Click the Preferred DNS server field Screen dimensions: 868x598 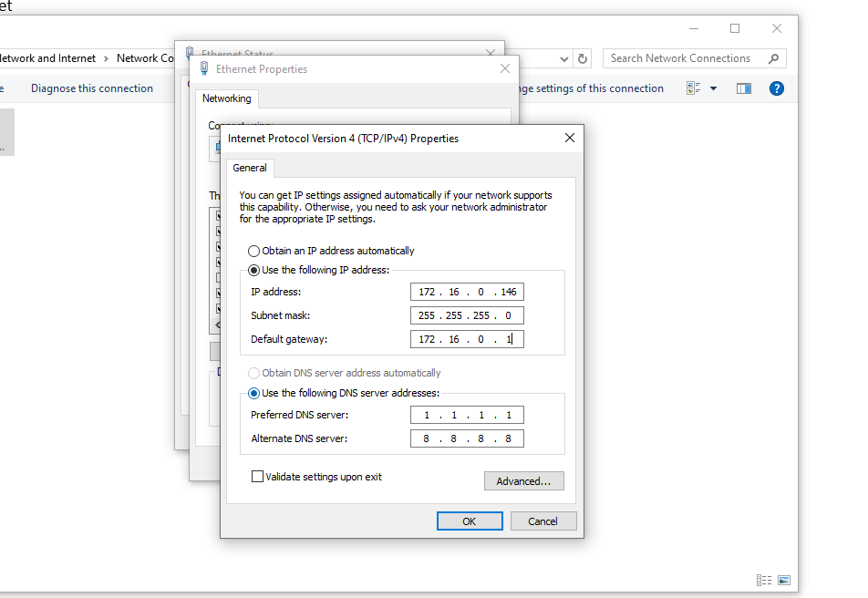[467, 415]
